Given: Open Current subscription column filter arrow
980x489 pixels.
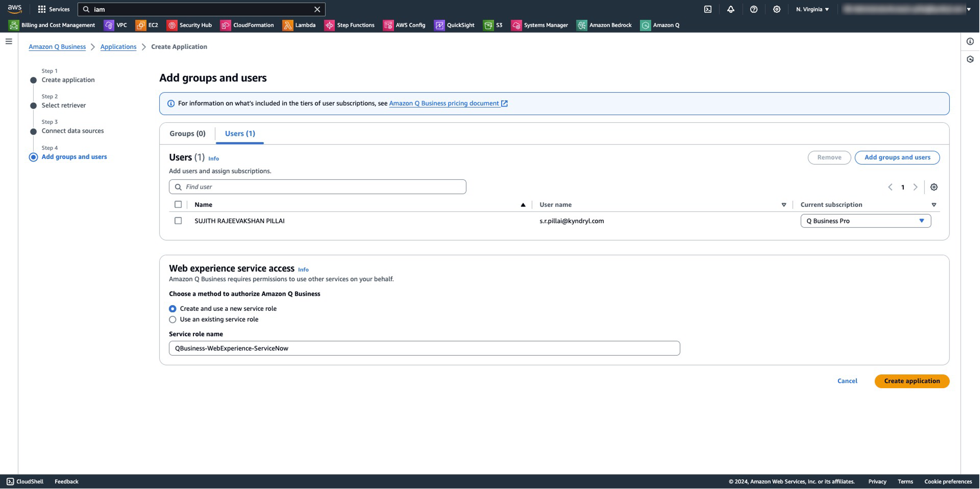Looking at the screenshot, I should click(934, 205).
